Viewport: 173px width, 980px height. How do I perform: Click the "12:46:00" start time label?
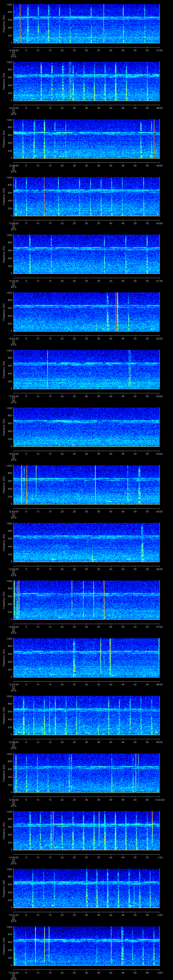14,50
